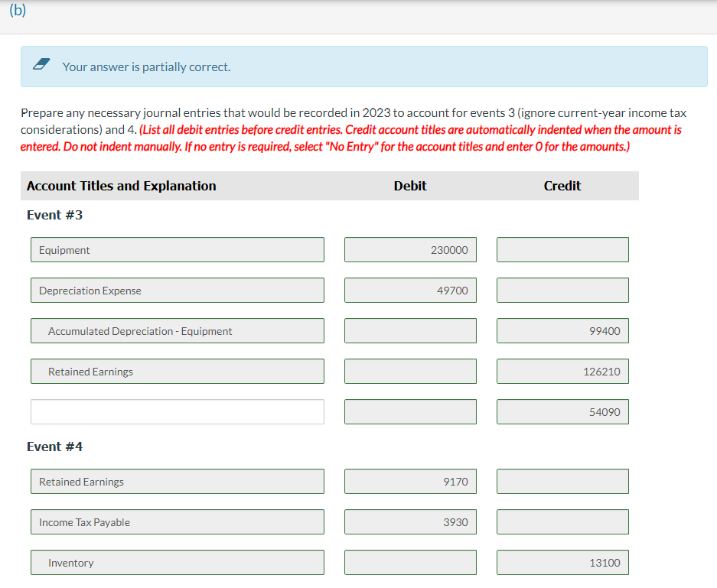Click the Account Titles and Explanation column header
Viewport: 717px width, 588px height.
[x=121, y=186]
